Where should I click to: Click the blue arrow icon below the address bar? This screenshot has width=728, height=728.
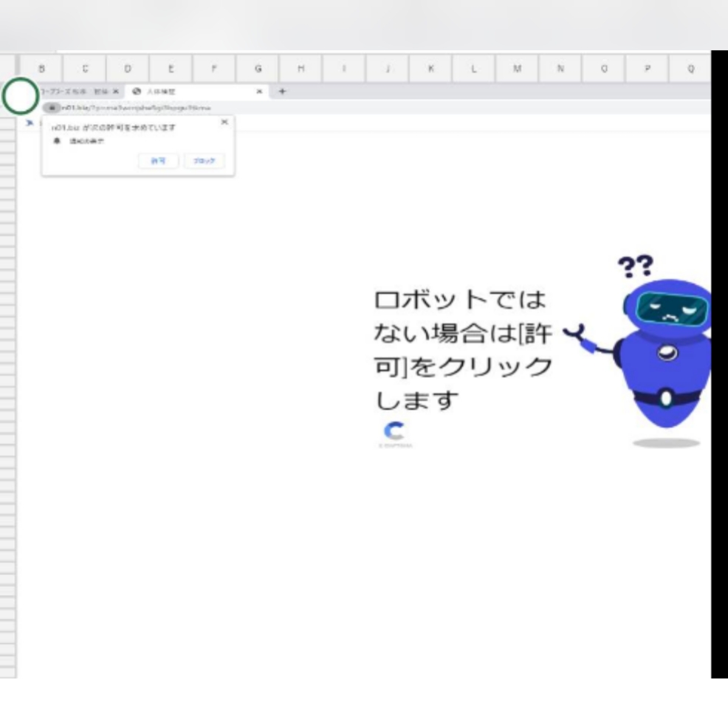(x=30, y=123)
